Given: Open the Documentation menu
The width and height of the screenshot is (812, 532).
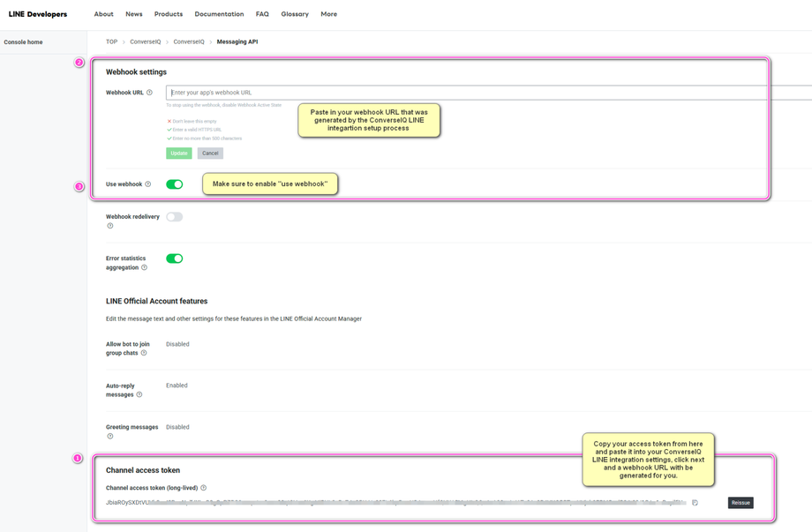Looking at the screenshot, I should pos(219,14).
